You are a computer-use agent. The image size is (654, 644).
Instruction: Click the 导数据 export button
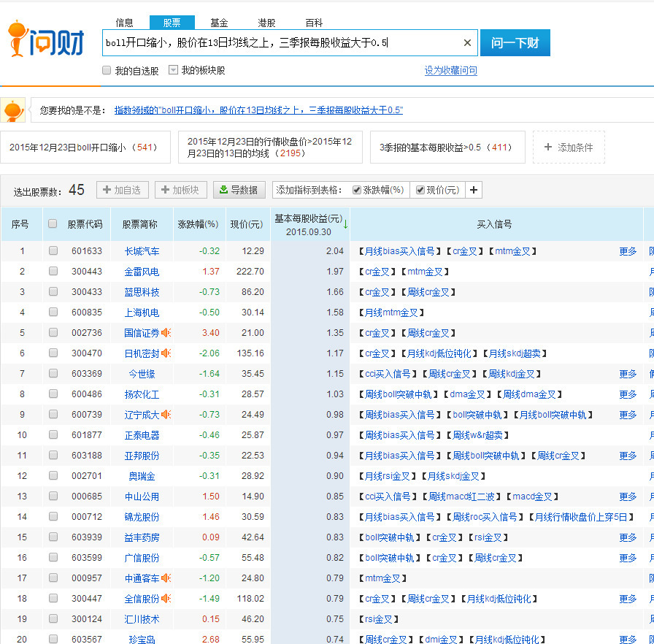239,190
